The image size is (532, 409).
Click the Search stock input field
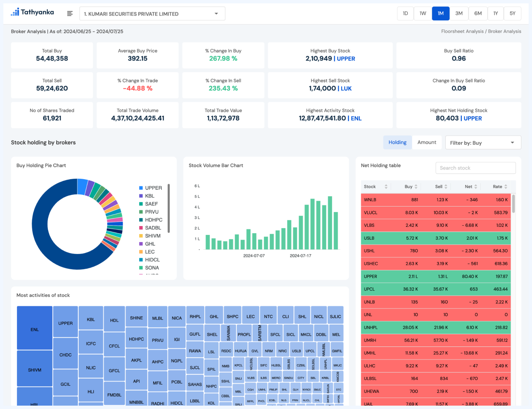475,168
